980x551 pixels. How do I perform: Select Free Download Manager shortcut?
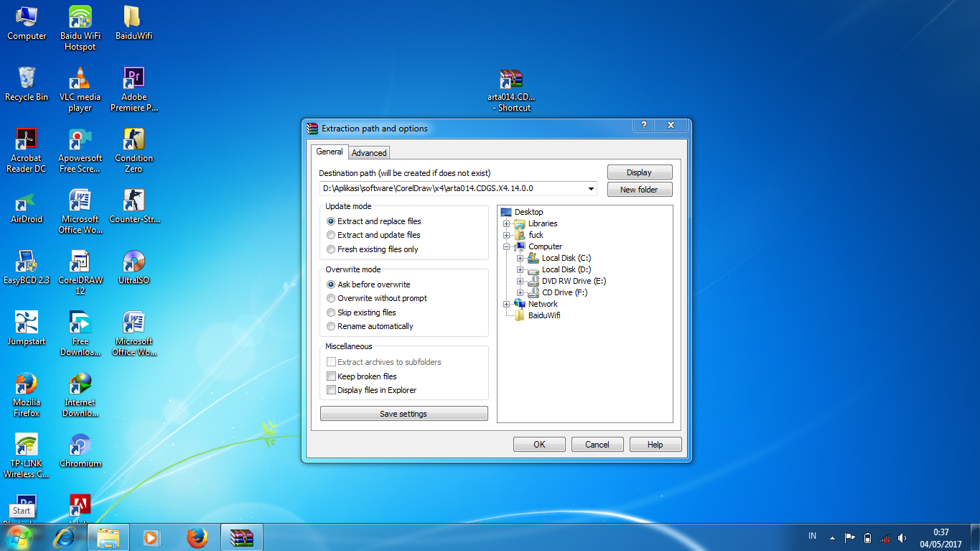click(80, 333)
